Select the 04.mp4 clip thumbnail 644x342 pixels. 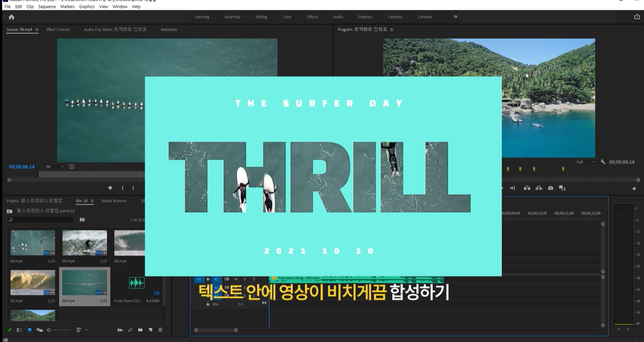[x=32, y=242]
